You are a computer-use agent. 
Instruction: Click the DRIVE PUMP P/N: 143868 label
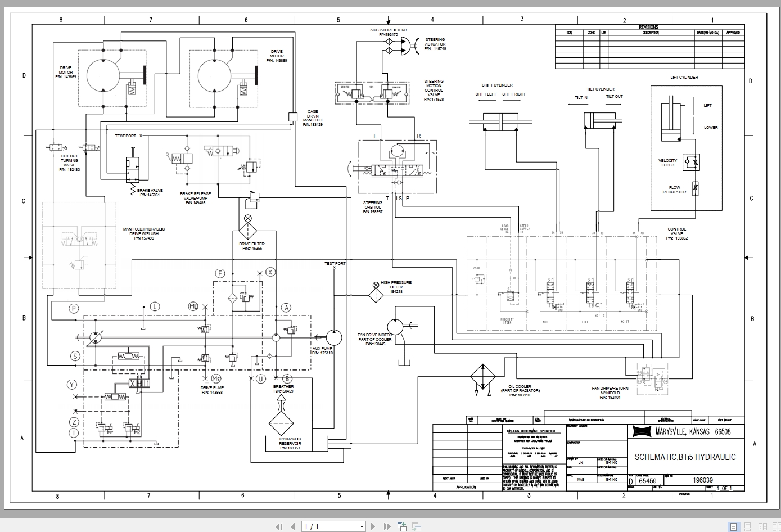point(212,390)
